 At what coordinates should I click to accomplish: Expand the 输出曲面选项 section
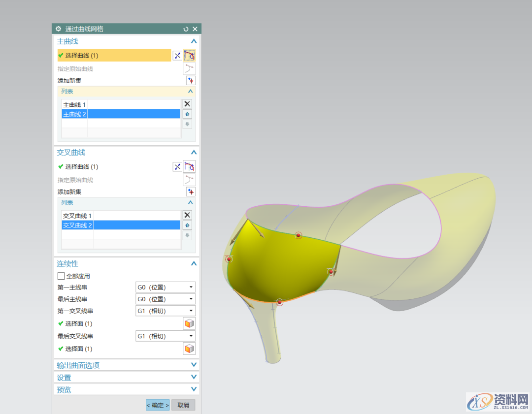[x=194, y=365]
